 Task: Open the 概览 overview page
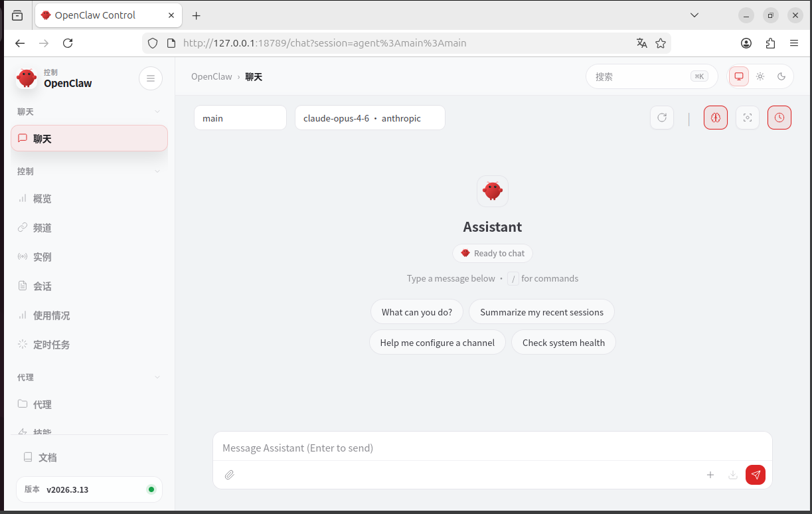pyautogui.click(x=42, y=199)
